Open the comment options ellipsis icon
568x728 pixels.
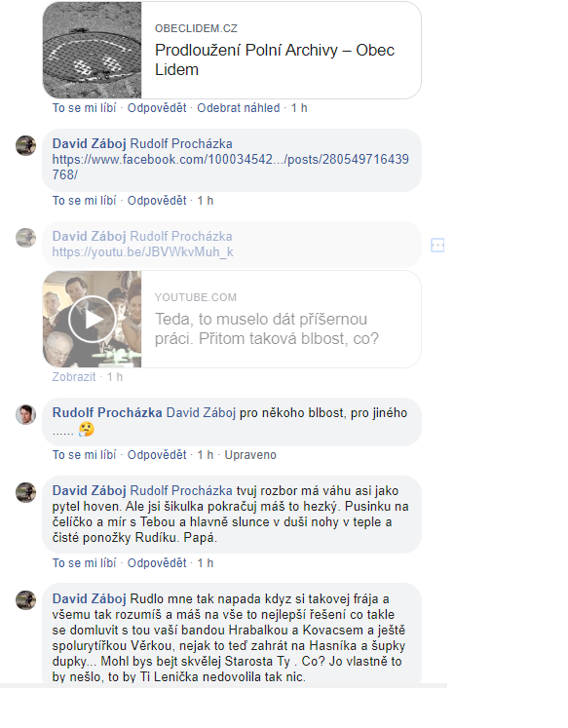click(437, 245)
